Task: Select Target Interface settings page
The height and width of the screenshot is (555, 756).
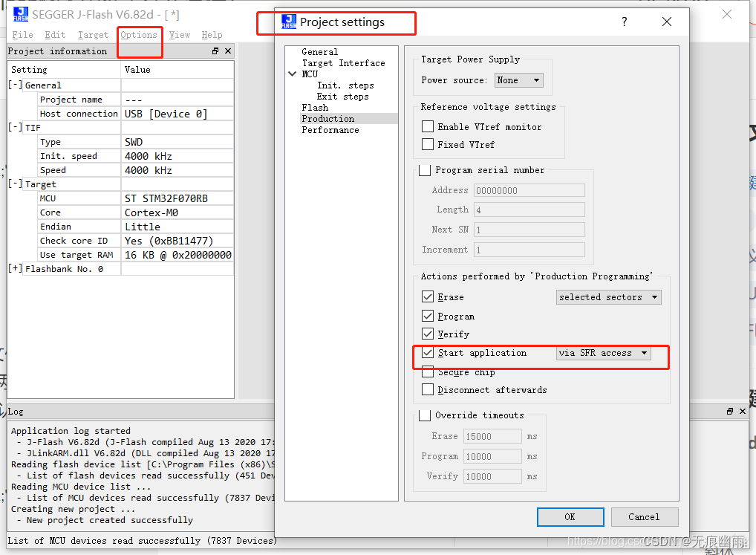Action: click(x=343, y=63)
